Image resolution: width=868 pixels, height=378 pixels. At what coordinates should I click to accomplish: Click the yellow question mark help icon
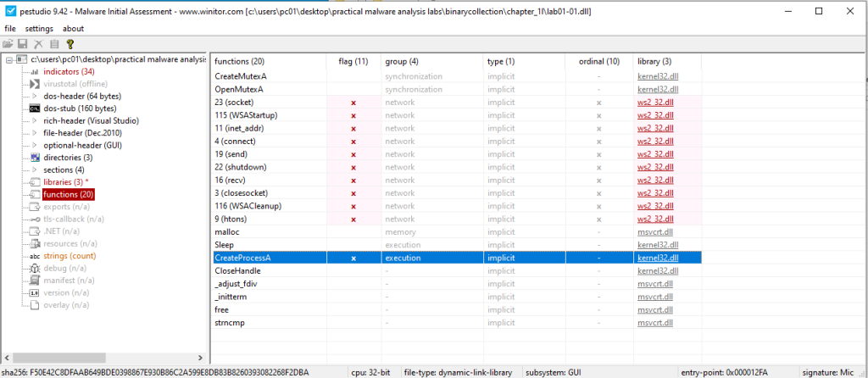coord(70,44)
